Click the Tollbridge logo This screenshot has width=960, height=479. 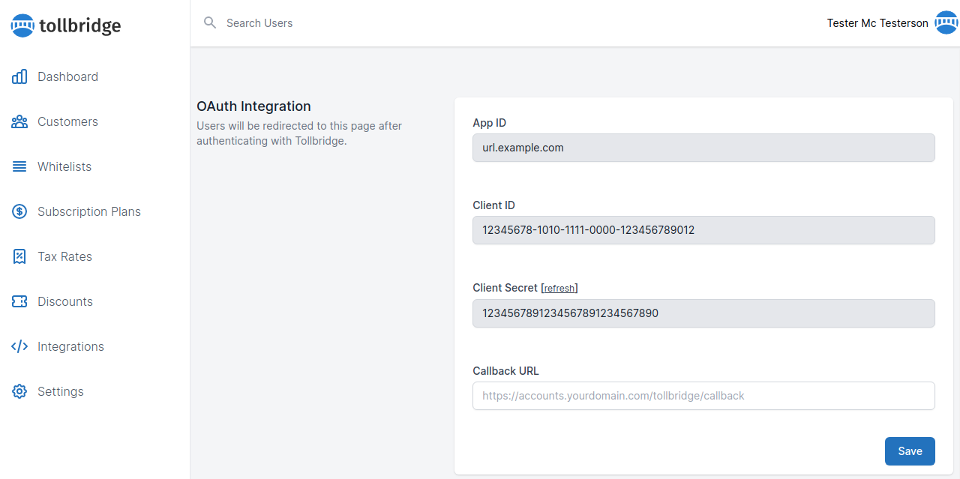(x=66, y=25)
